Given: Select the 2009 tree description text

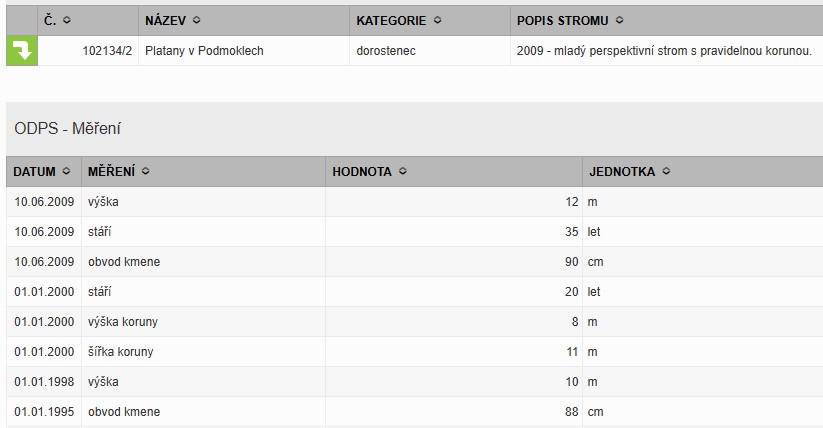Looking at the screenshot, I should [664, 50].
